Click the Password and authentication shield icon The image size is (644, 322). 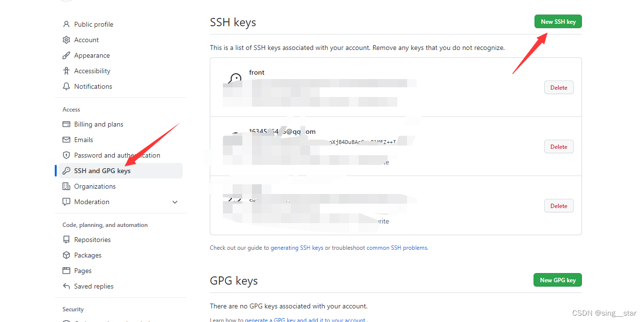(66, 155)
